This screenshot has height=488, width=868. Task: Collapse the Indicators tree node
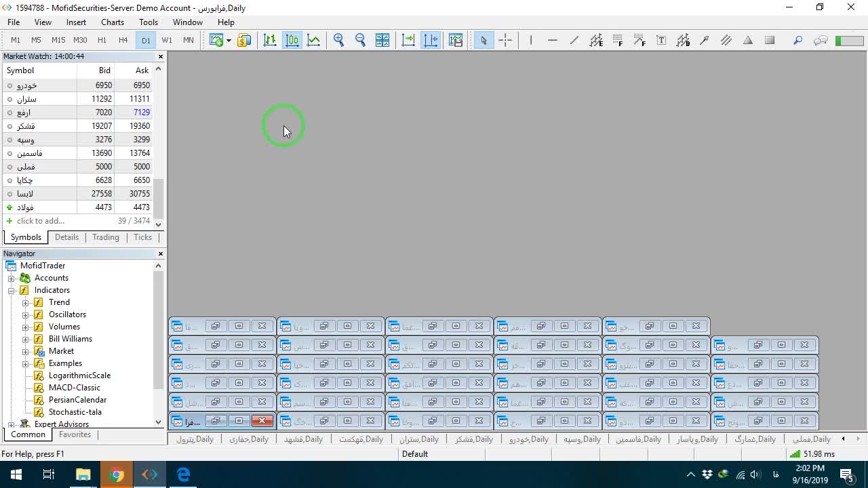pos(12,290)
